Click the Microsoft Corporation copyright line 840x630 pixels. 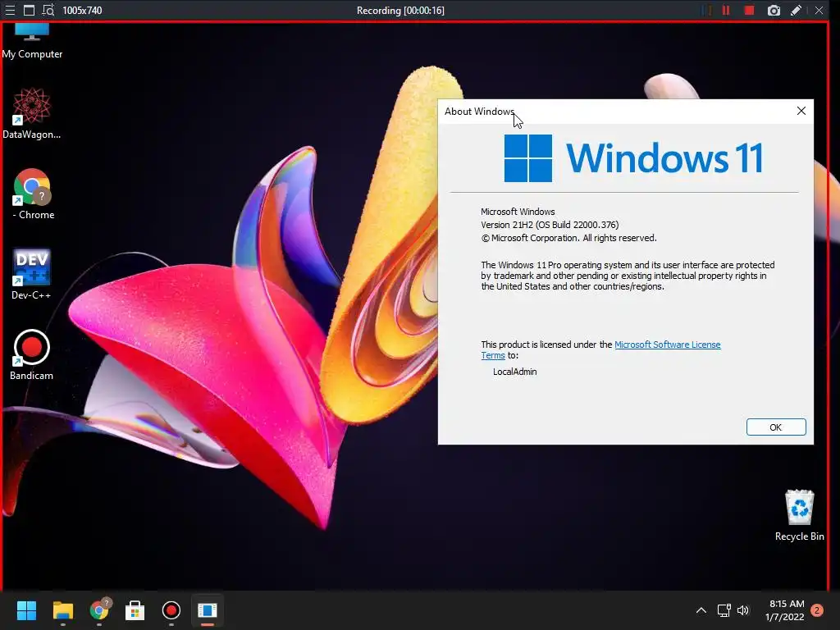tap(568, 238)
